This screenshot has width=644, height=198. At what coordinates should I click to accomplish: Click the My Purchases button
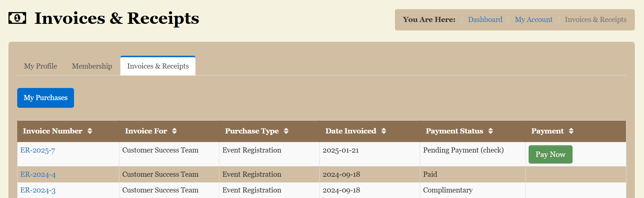(45, 98)
